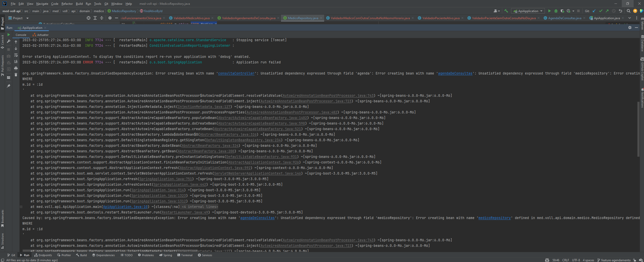This screenshot has width=644, height=262.
Task: Hide the Project tool window
Action: coord(116,18)
